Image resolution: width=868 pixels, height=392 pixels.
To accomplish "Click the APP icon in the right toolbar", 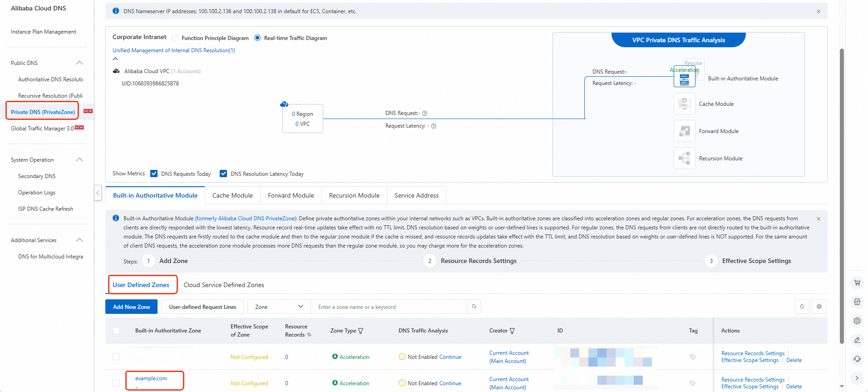I will tap(857, 302).
